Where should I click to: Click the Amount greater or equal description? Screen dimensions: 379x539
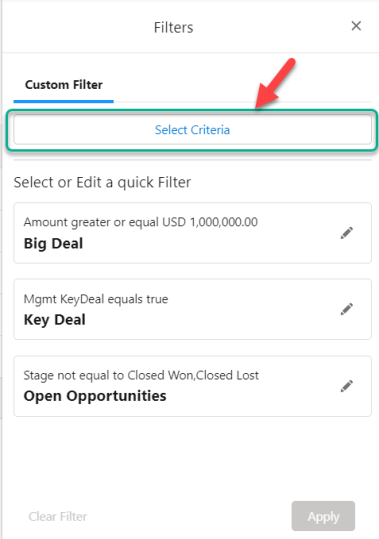141,222
